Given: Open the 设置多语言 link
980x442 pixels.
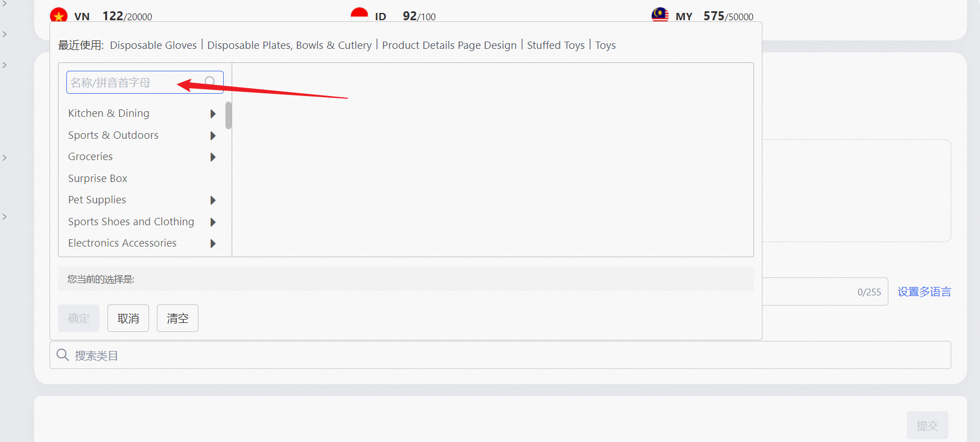Looking at the screenshot, I should click(x=924, y=292).
